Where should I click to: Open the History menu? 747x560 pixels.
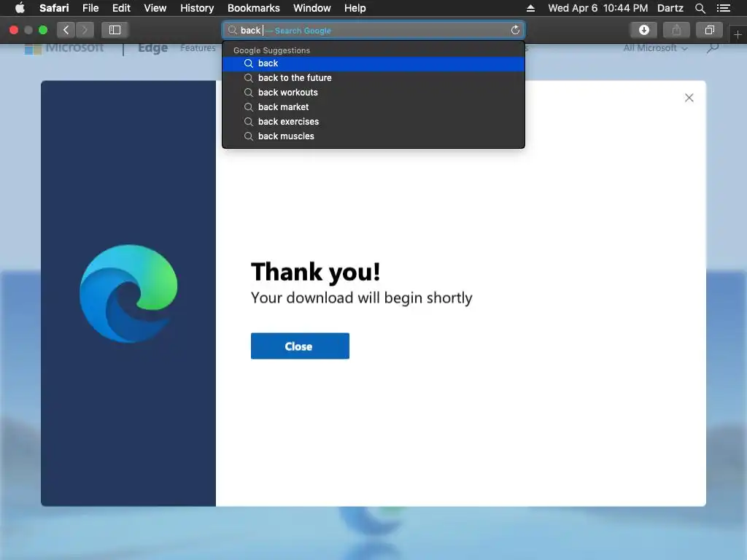(x=197, y=8)
